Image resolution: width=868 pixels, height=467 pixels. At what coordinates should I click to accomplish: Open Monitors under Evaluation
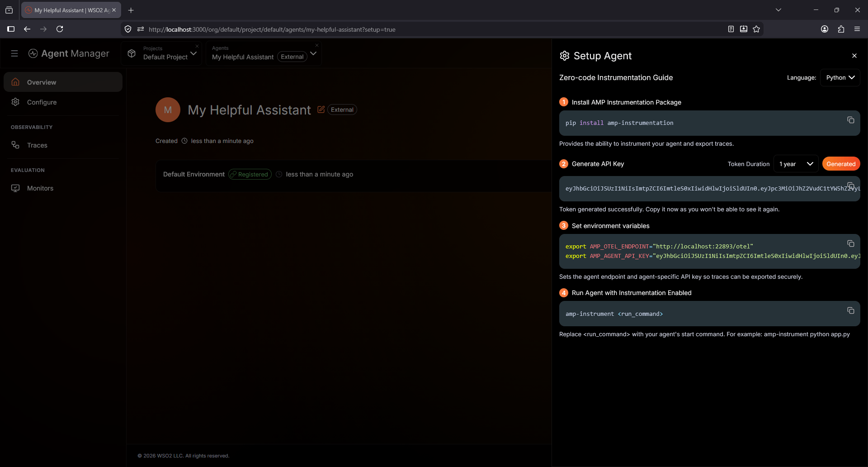click(x=63, y=188)
